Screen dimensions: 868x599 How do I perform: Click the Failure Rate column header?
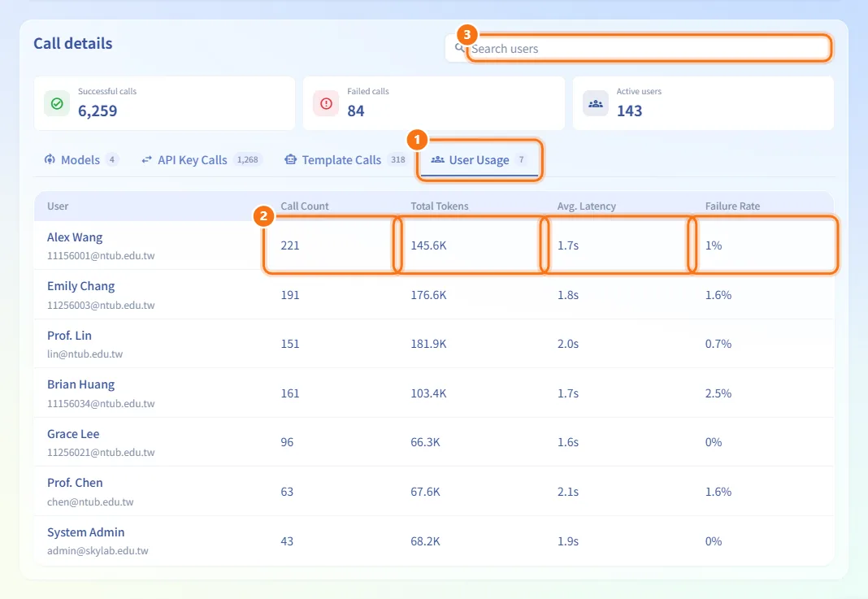click(x=732, y=206)
